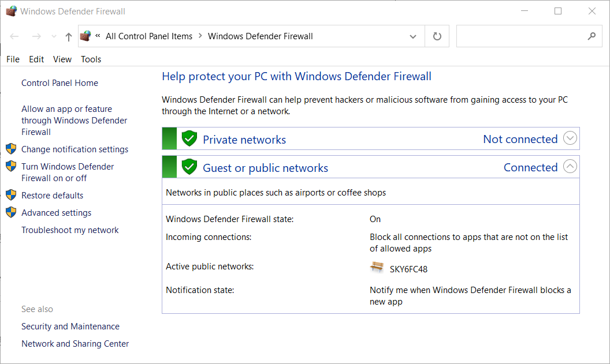Click the Notification state label

point(200,290)
